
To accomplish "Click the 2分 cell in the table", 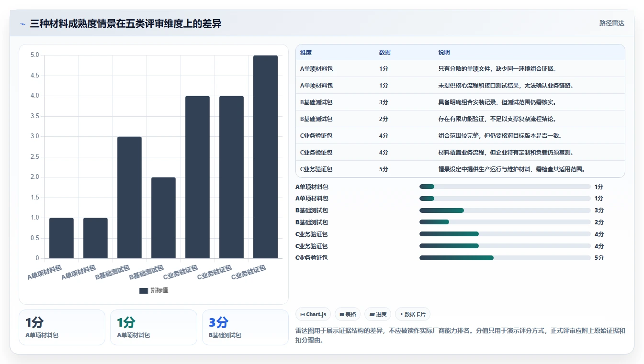I will 384,119.
